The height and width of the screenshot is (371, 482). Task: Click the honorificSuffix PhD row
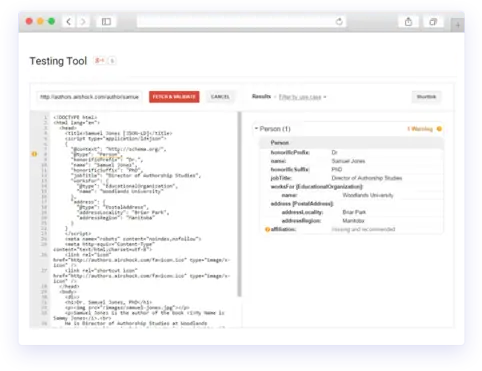[x=352, y=169]
